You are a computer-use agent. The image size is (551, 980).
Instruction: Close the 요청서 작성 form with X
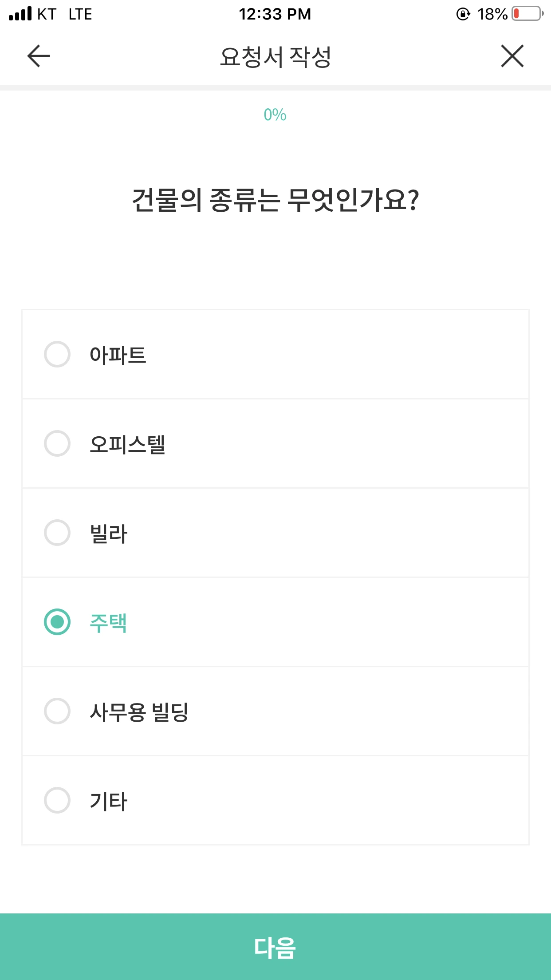point(512,56)
